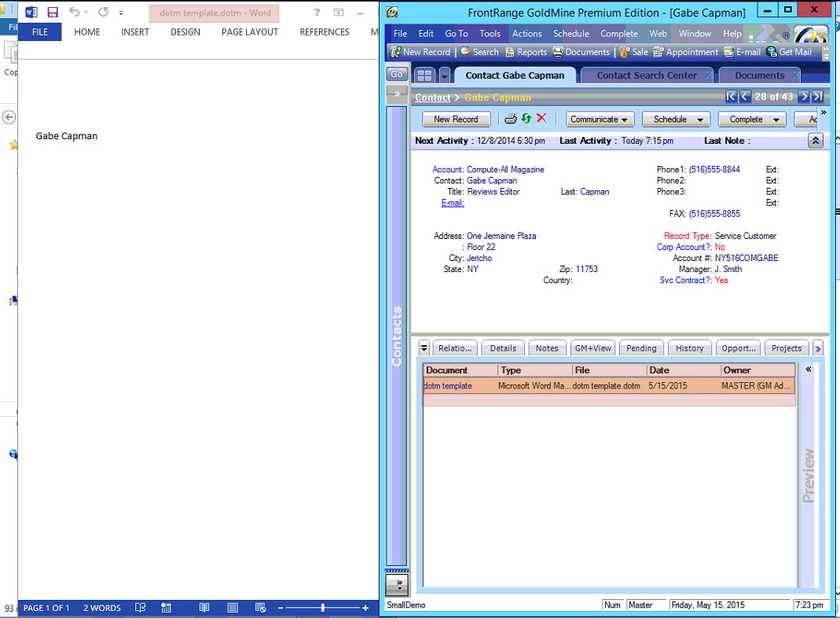Click the E-mail field link
Screen dimensions: 840x618
coord(453,203)
